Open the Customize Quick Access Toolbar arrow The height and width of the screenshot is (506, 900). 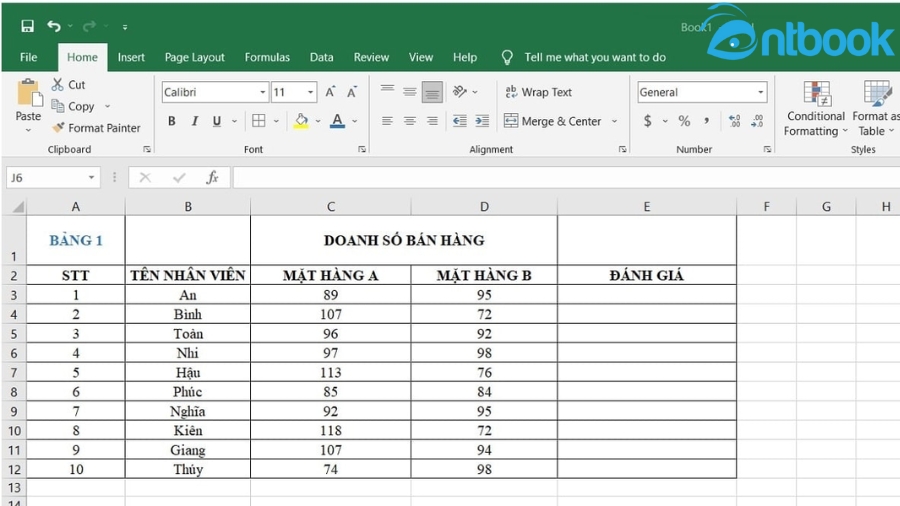pos(125,26)
